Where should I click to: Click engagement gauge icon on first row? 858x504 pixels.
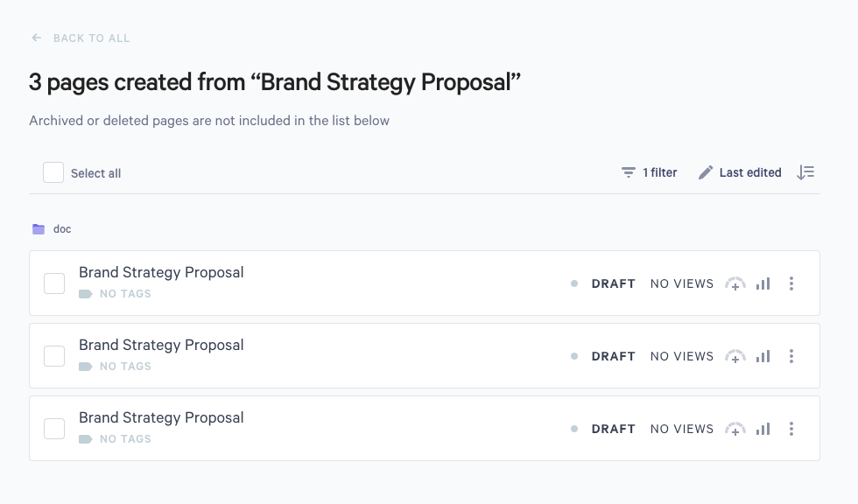(735, 283)
